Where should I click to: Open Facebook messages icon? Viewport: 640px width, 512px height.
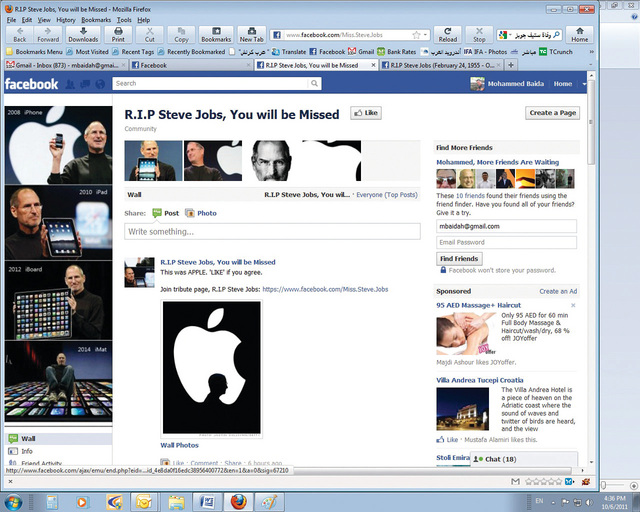[x=85, y=84]
